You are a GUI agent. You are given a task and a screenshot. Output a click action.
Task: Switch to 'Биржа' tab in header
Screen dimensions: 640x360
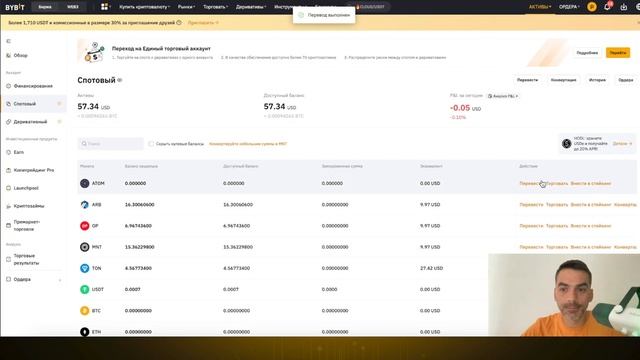45,7
